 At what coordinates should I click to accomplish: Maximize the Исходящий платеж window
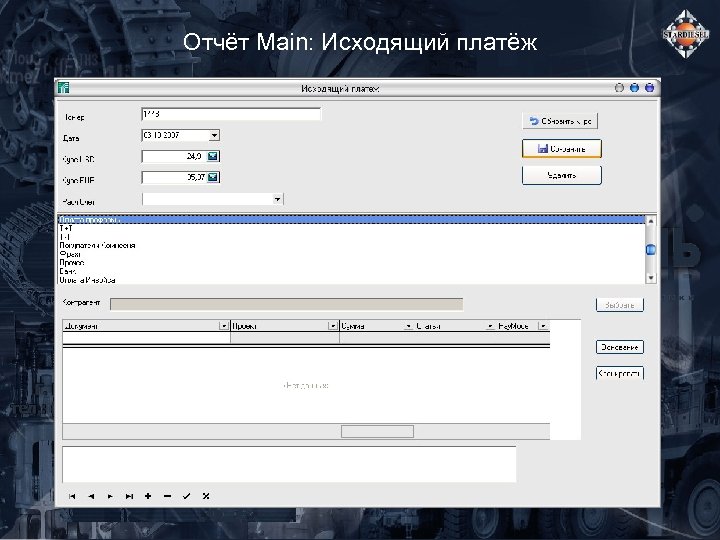coord(634,88)
